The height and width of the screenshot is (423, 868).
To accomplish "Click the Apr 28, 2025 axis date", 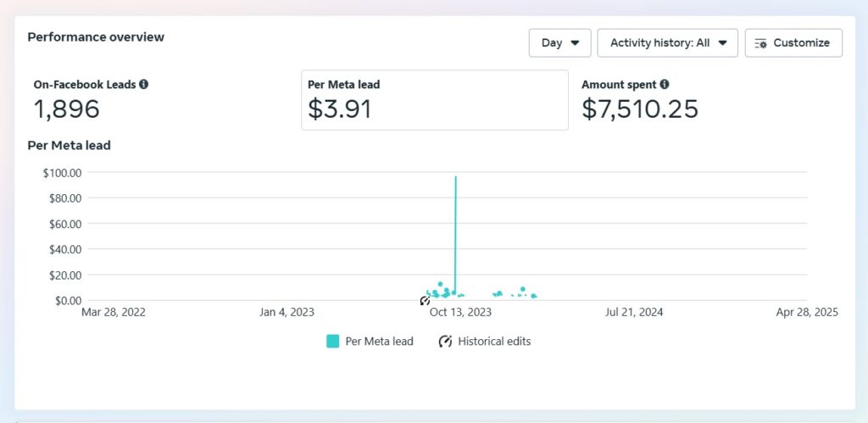I will [807, 312].
